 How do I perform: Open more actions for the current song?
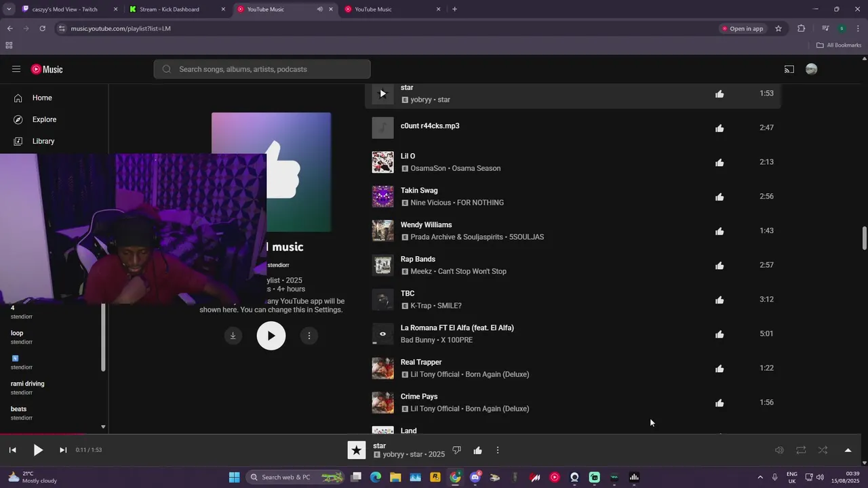(498, 450)
